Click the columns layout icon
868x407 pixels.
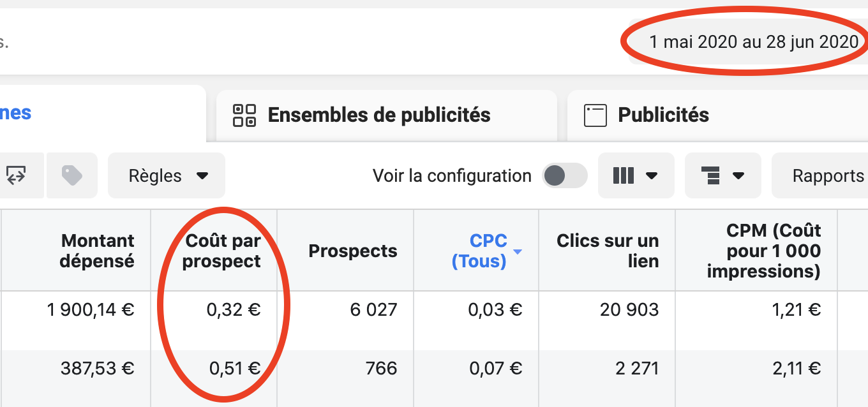coord(624,175)
